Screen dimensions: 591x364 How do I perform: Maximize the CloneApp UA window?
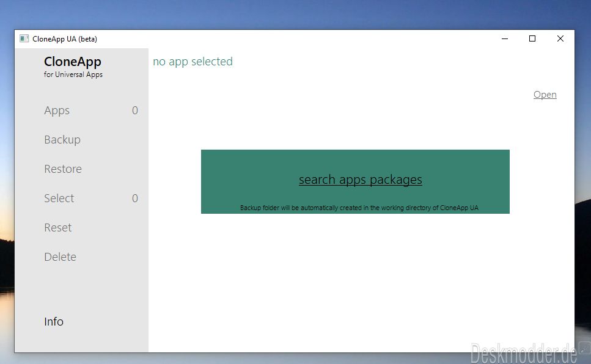[532, 39]
